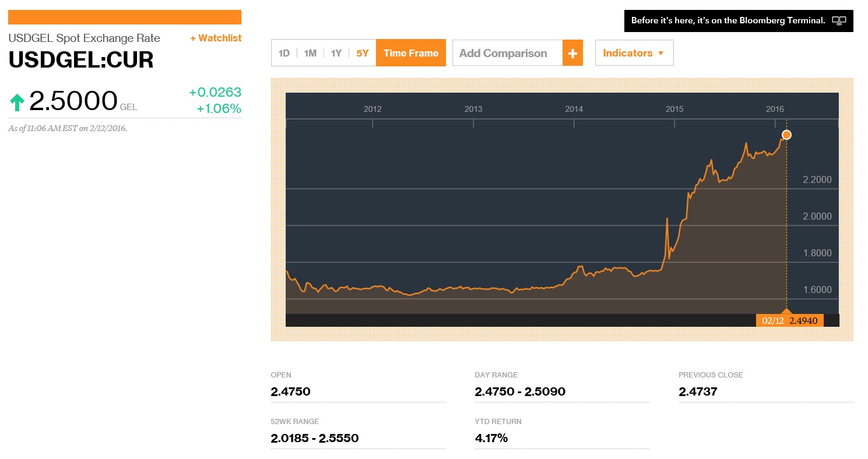This screenshot has width=868, height=459.
Task: Add USDGEL to Watchlist
Action: pos(215,38)
